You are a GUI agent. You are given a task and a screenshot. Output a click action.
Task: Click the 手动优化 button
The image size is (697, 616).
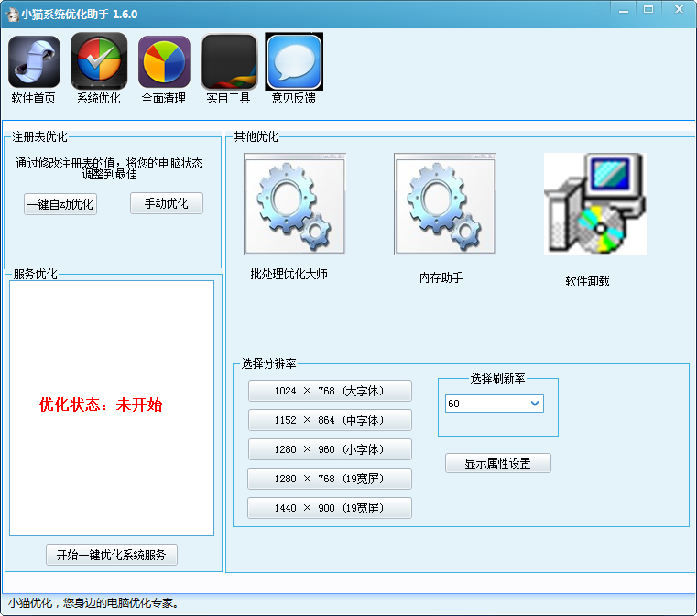tap(166, 203)
